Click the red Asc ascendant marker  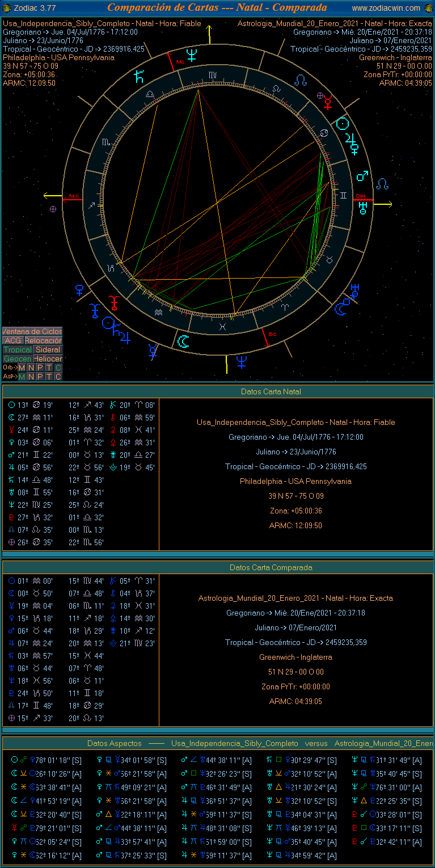(x=74, y=195)
